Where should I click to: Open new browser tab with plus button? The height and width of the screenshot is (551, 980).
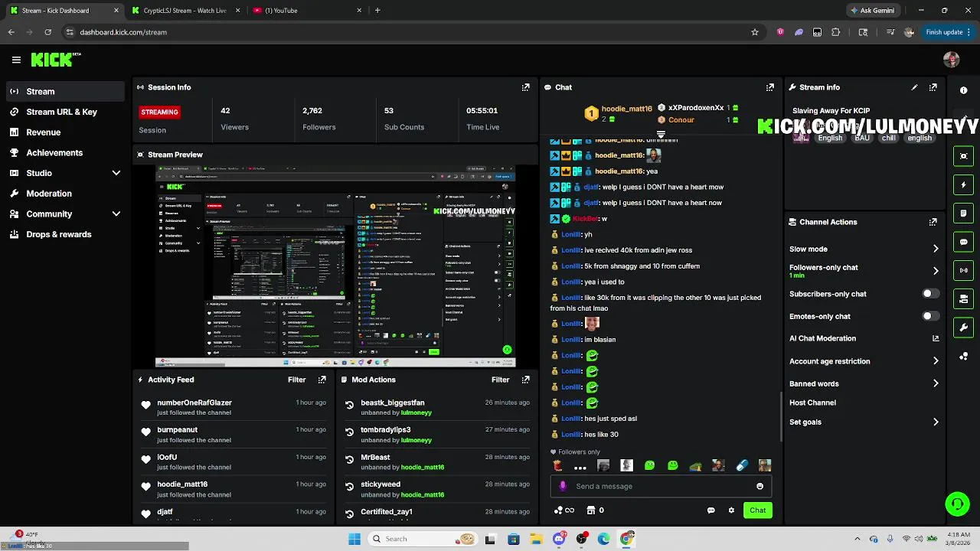click(x=377, y=11)
